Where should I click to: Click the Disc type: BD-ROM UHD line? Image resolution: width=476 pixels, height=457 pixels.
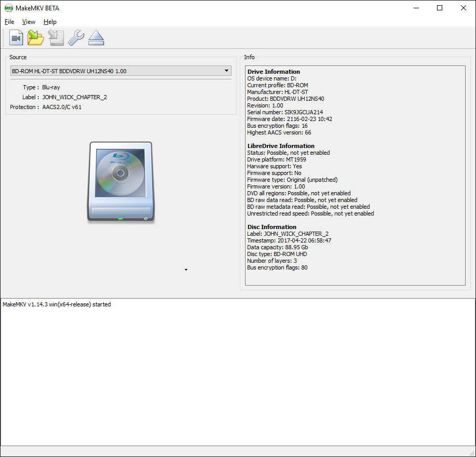277,254
